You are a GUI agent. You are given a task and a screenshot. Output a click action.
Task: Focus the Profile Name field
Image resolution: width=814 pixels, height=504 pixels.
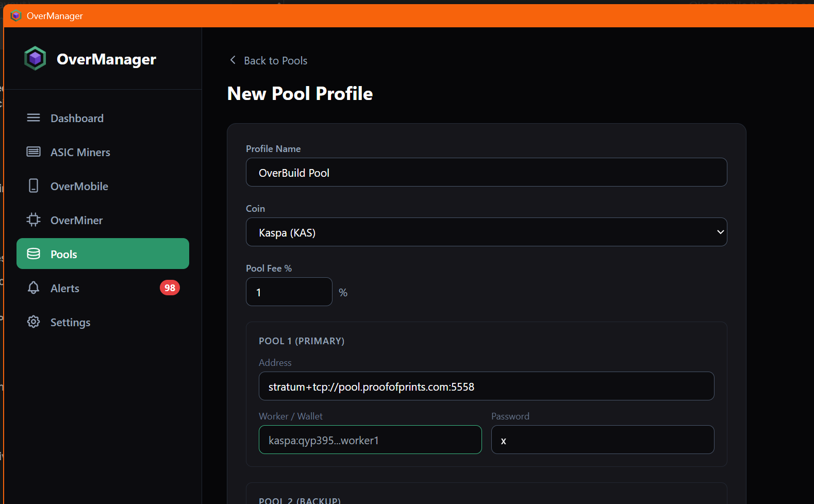[x=487, y=172]
